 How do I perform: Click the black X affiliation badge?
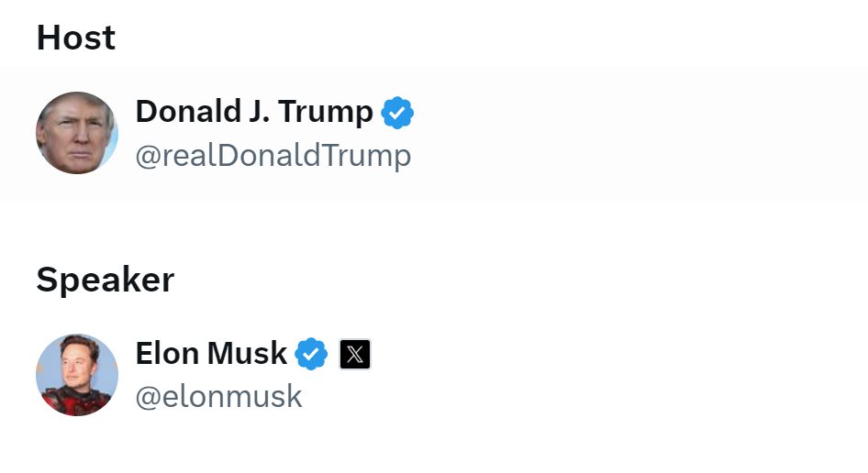coord(355,354)
